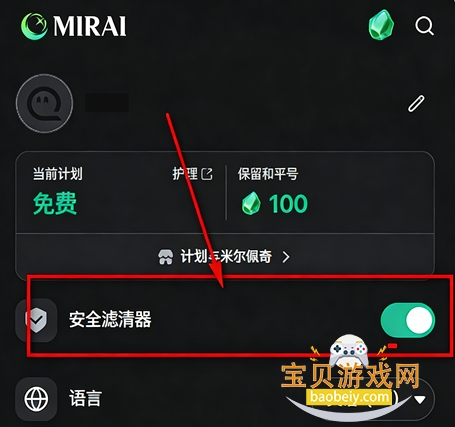This screenshot has height=427, width=455.
Task: Select the 安全滤清器 label text
Action: pyautogui.click(x=110, y=319)
